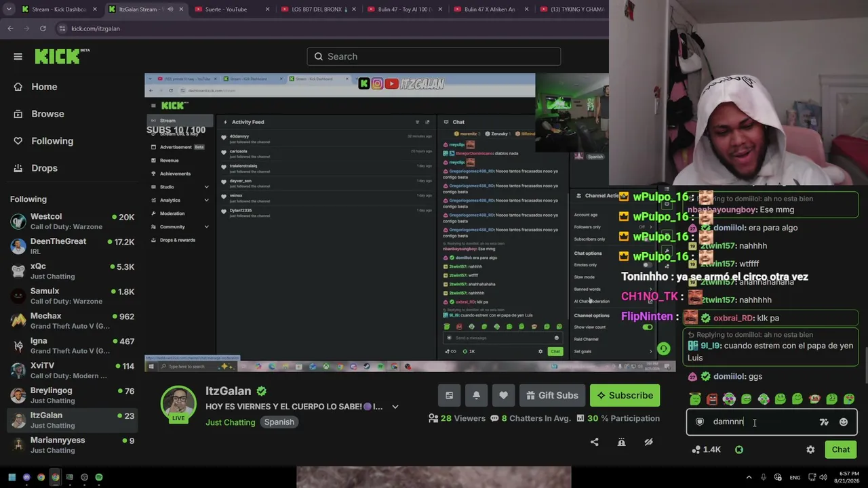
Task: Open Mechax channel in Following list
Action: click(72, 321)
